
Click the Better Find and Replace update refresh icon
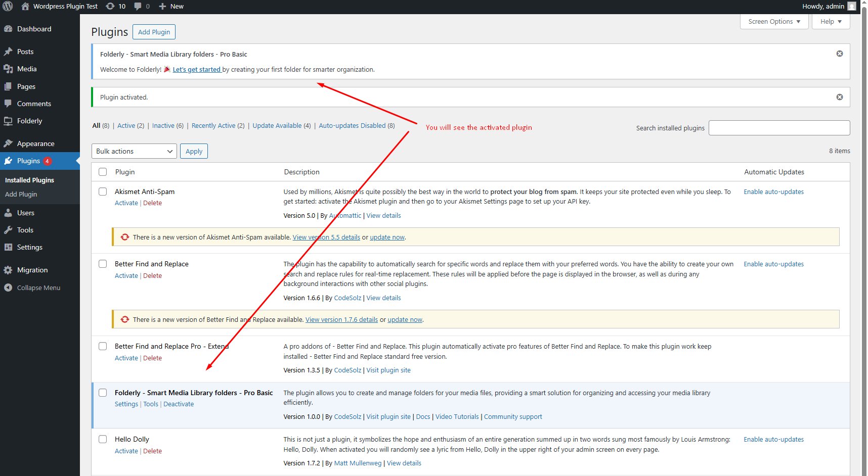click(x=125, y=319)
